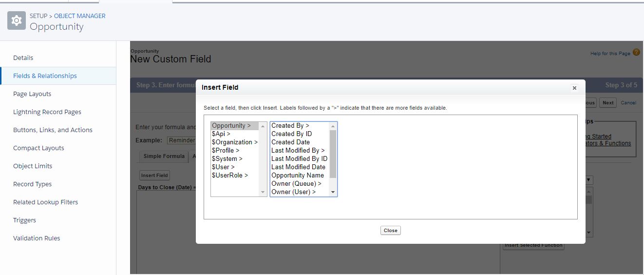Screen dimensions: 644x275
Task: Open the OBJECT MANAGER breadcrumb link
Action: tap(80, 16)
